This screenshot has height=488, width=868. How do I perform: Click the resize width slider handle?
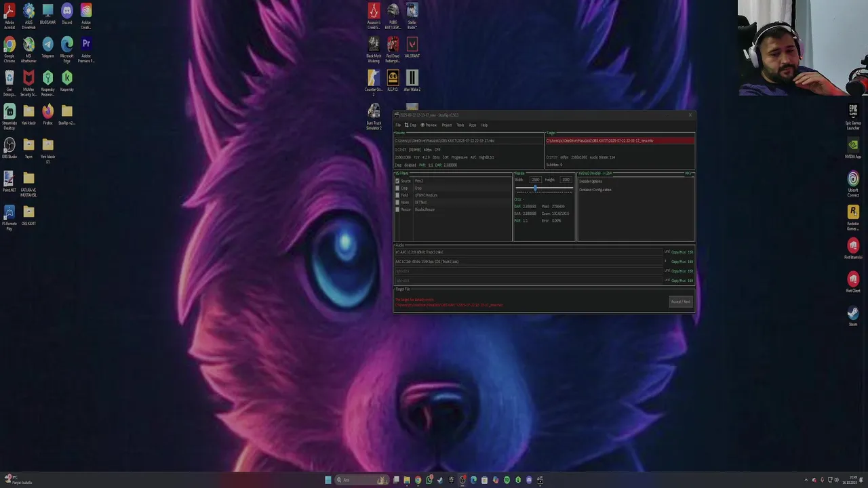(x=536, y=188)
